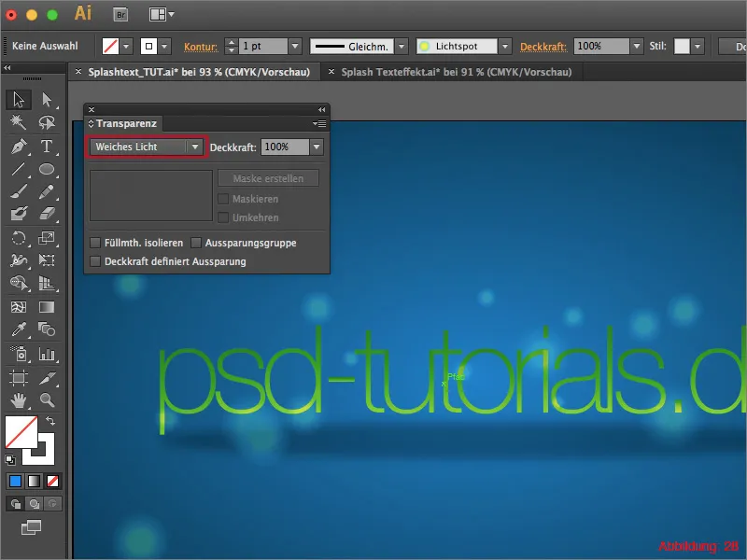747x560 pixels.
Task: Open the Kontur stroke weight dropdown
Action: (295, 46)
